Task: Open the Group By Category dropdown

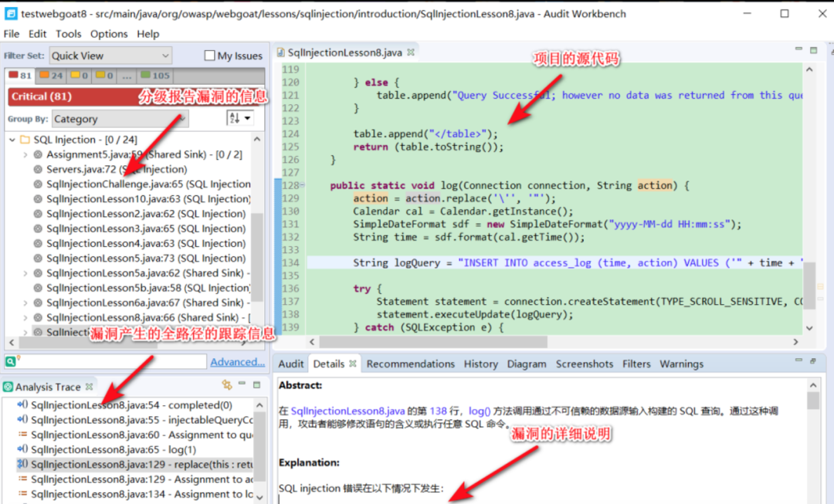Action: [x=120, y=119]
